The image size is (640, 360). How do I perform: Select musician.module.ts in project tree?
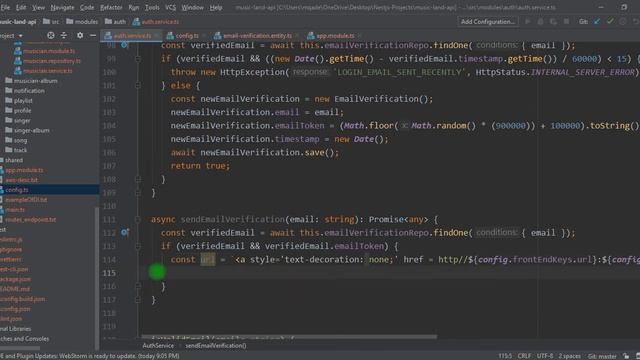click(44, 51)
